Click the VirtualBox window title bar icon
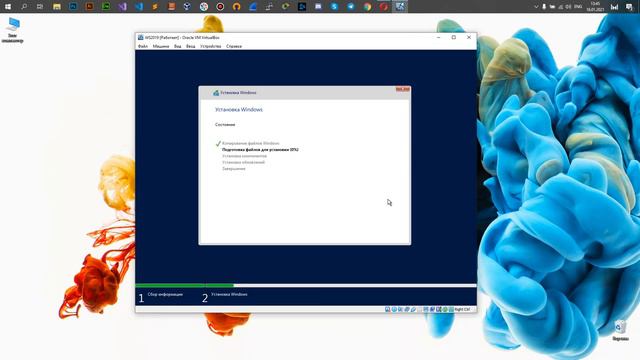 (x=140, y=37)
